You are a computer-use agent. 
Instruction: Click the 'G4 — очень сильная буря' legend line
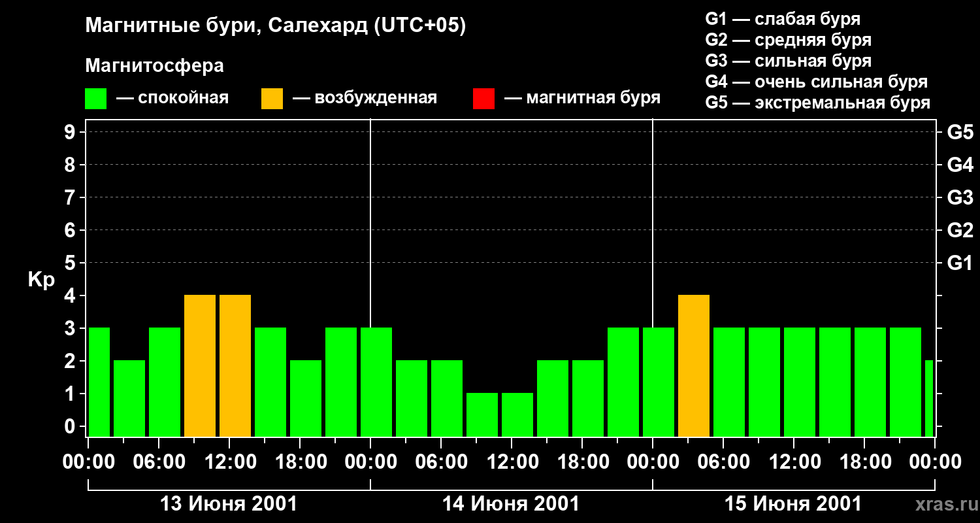pos(817,82)
